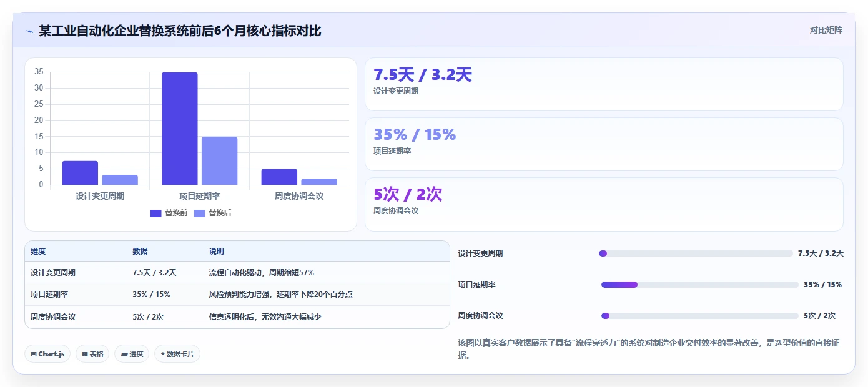Click the Chart.js tag chip
Viewport: 868px width, 387px height.
47,354
